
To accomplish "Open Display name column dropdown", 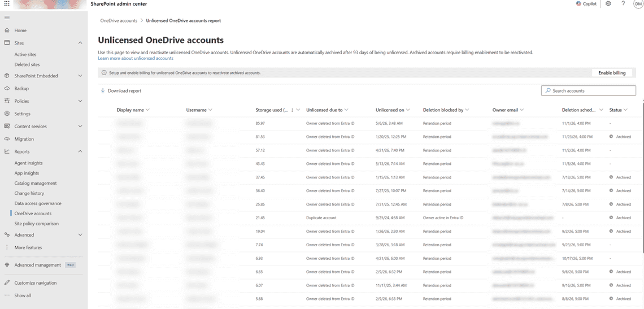I will (148, 110).
